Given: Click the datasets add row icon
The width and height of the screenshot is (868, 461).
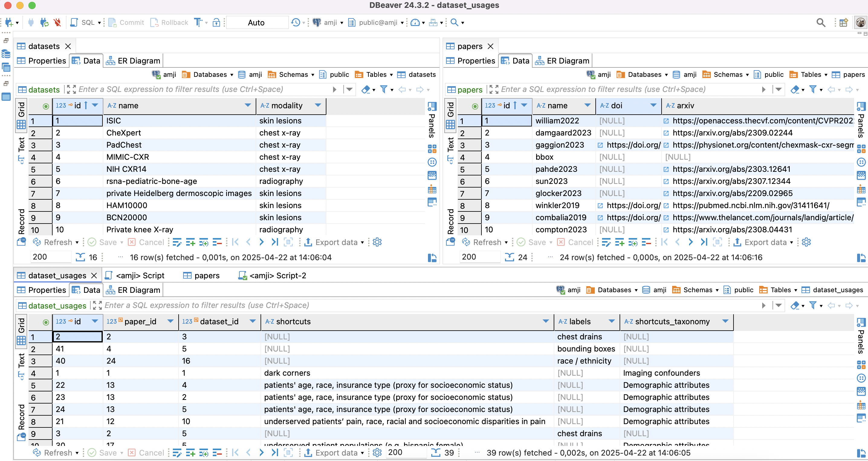Looking at the screenshot, I should coord(190,242).
